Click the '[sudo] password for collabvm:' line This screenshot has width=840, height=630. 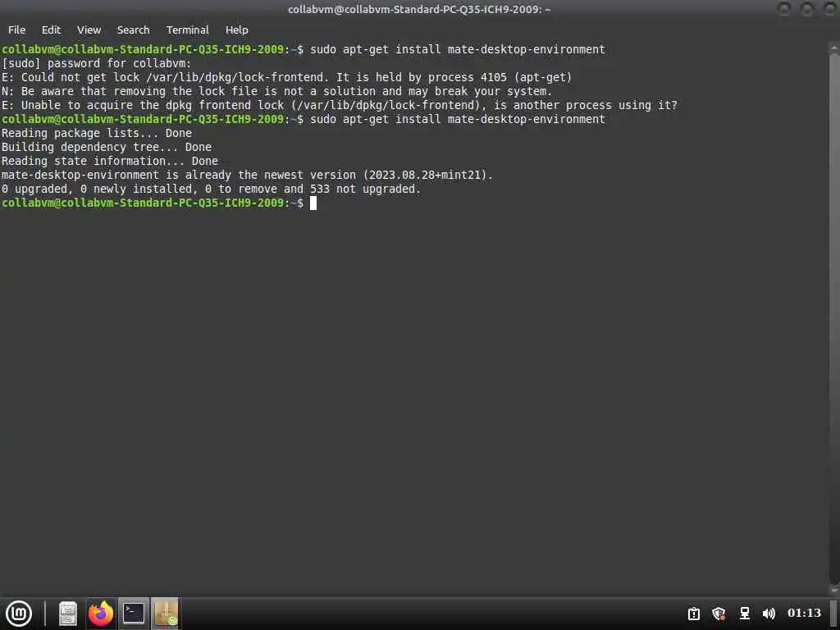click(97, 63)
